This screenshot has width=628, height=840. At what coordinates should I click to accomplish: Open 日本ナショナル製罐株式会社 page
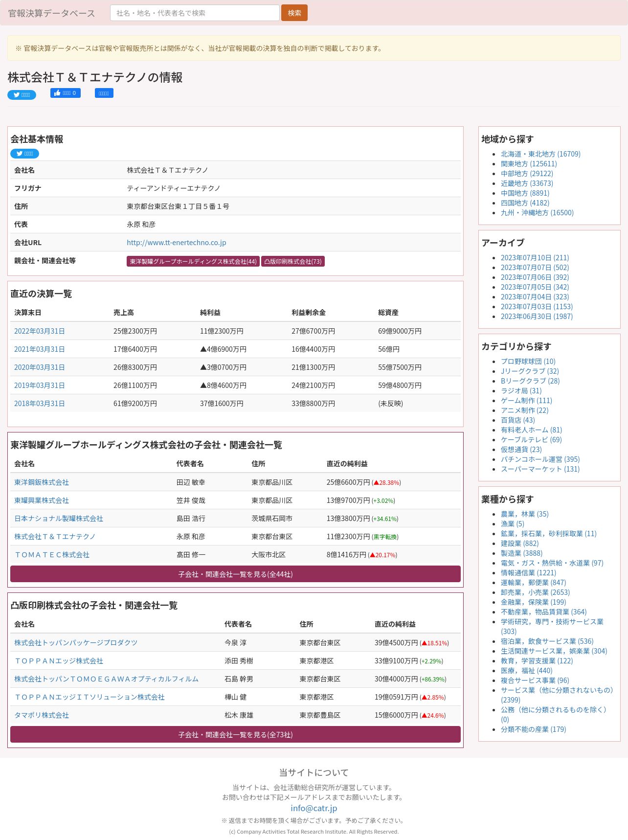point(59,519)
